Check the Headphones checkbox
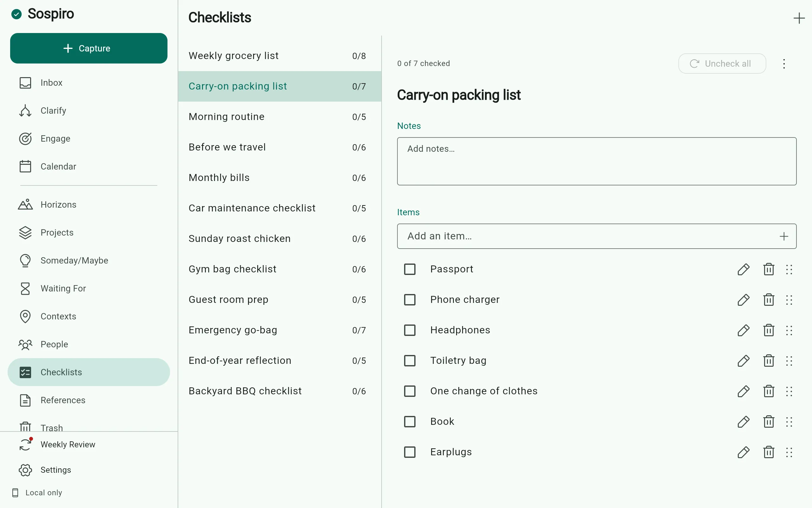 click(410, 330)
